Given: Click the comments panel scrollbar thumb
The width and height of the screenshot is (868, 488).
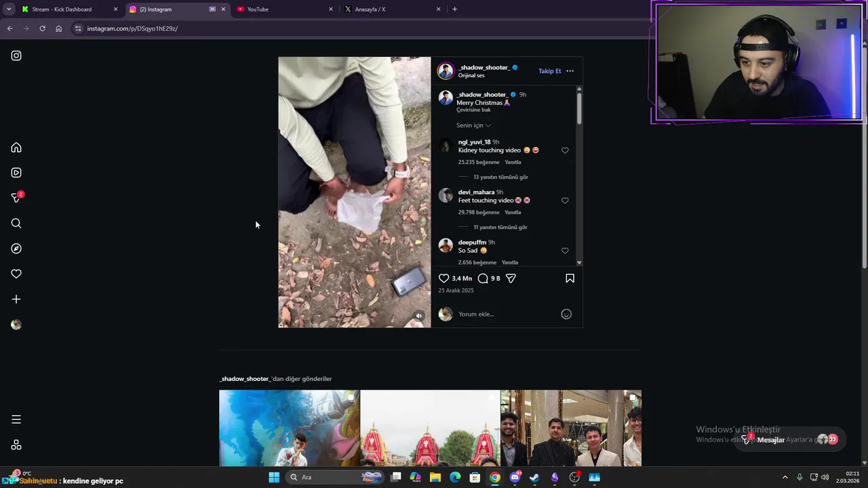Looking at the screenshot, I should point(579,108).
